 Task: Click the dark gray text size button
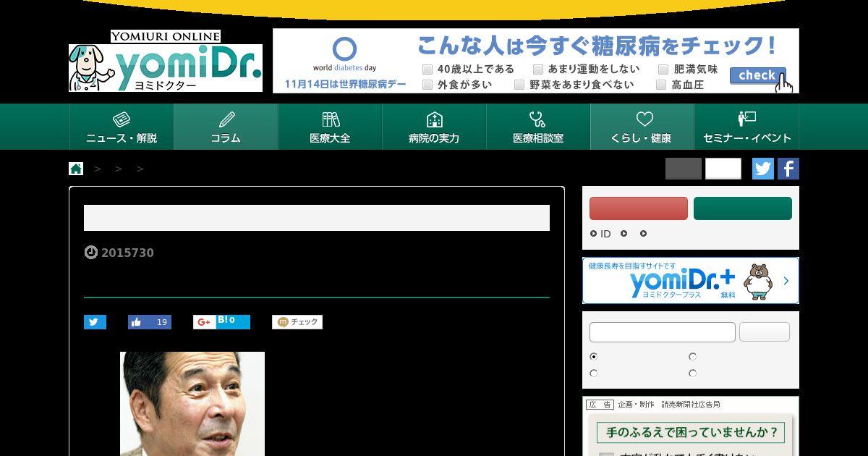(x=684, y=169)
